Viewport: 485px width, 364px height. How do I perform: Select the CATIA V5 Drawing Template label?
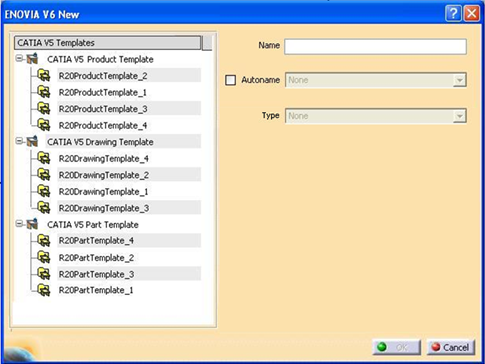click(x=100, y=142)
